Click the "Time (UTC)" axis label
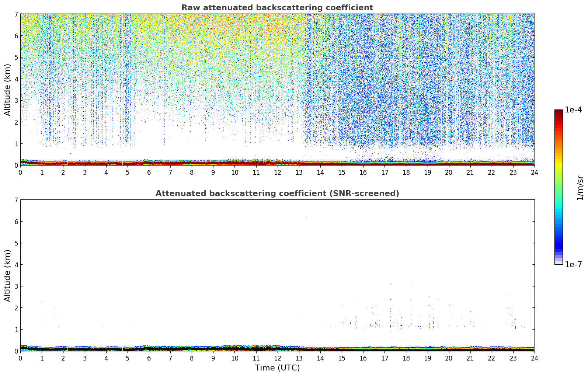 click(x=277, y=368)
